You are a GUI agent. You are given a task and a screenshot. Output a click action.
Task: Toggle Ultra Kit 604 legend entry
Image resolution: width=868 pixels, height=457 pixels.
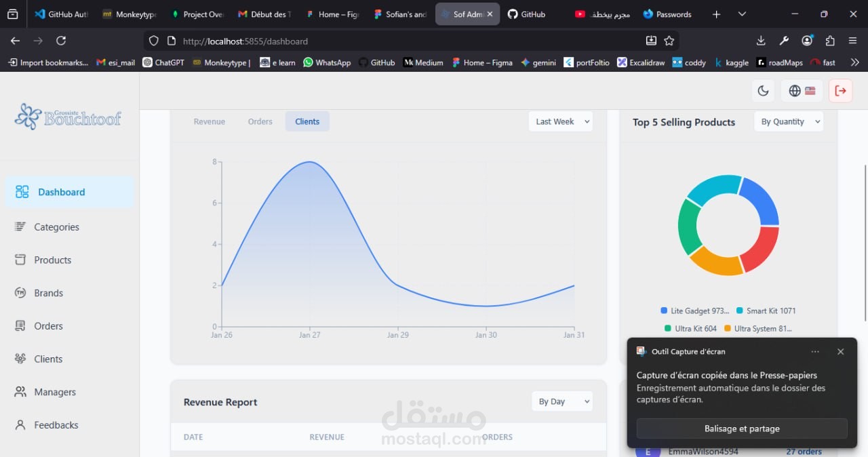pos(690,328)
